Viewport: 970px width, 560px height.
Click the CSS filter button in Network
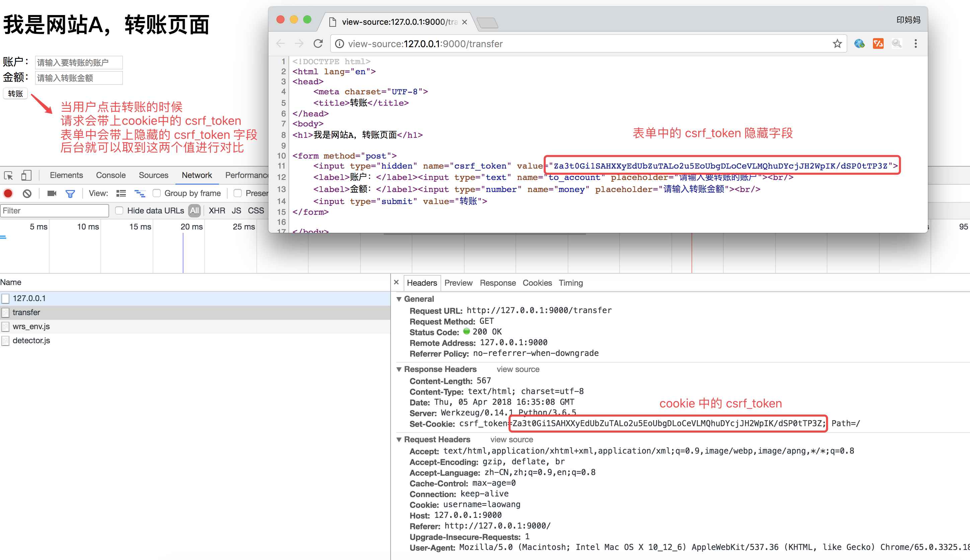260,211
